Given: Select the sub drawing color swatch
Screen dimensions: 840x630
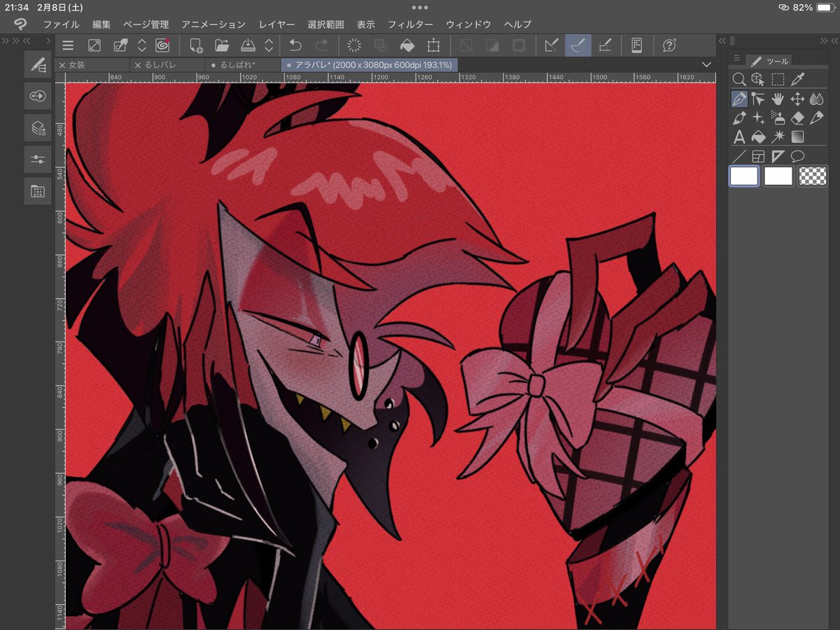Looking at the screenshot, I should pos(778,176).
